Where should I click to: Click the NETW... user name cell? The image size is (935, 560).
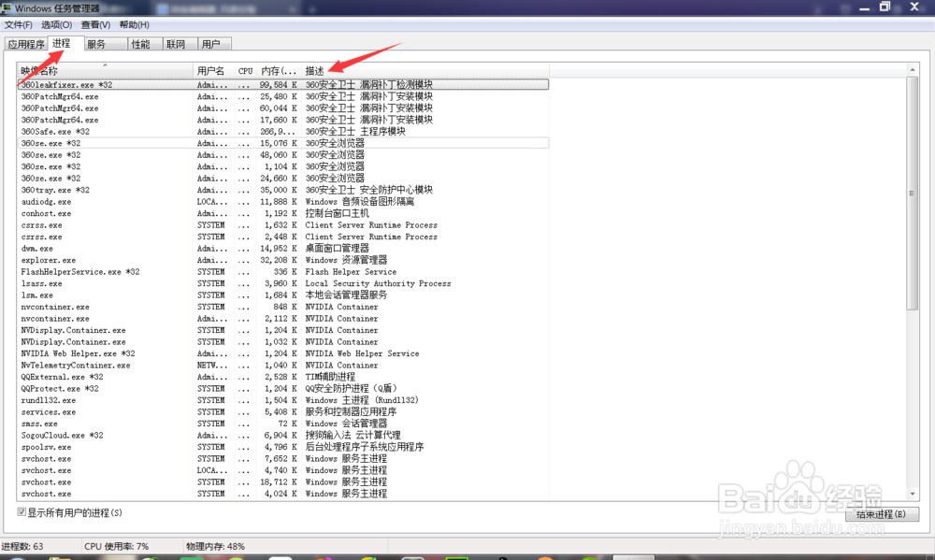click(212, 365)
